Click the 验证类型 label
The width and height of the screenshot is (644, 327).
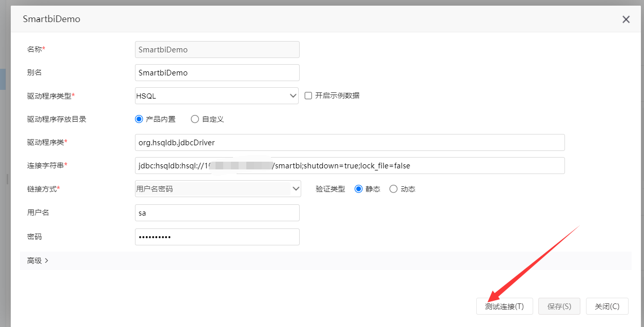(330, 189)
